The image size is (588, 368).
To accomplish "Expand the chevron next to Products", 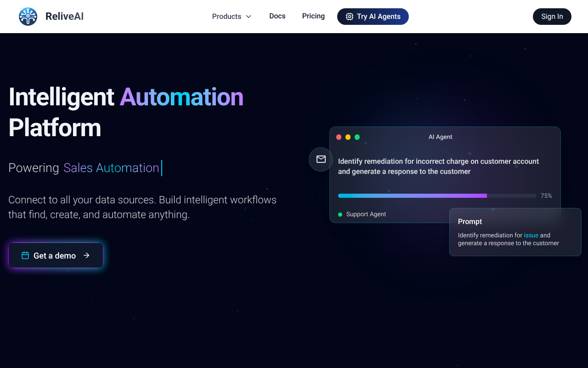I will pos(249,16).
